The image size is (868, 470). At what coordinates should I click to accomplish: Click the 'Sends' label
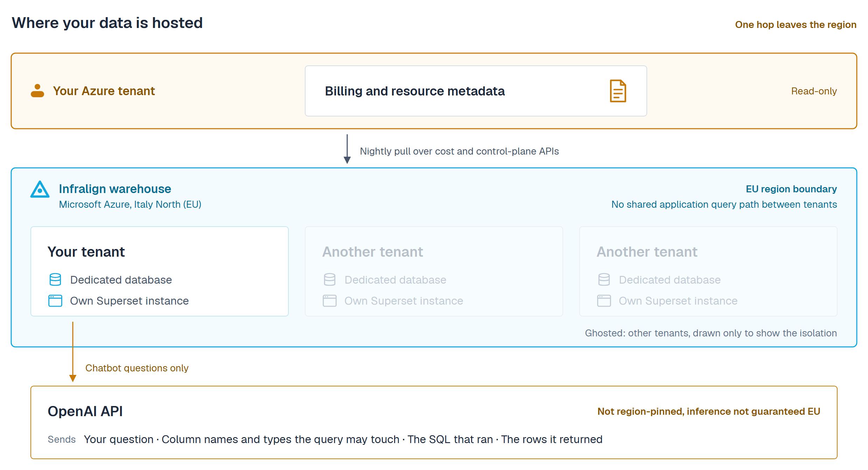(62, 439)
